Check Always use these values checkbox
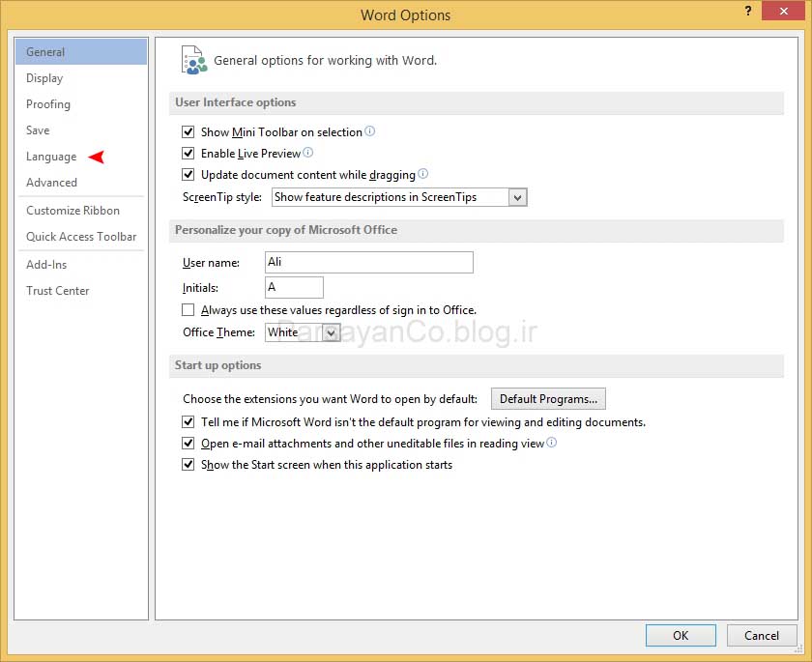This screenshot has width=812, height=662. click(x=188, y=310)
